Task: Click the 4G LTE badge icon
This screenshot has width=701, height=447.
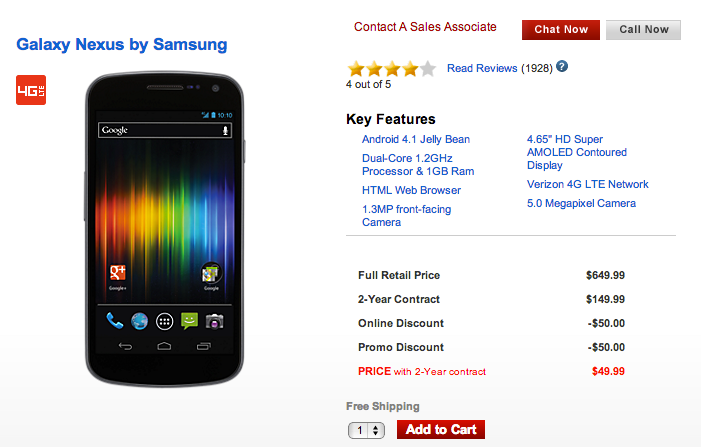Action: coord(31,90)
